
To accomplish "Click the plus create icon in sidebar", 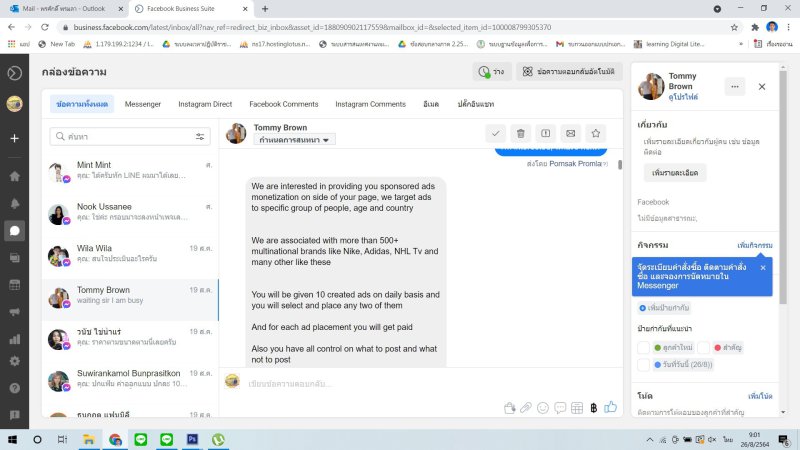I will tap(14, 138).
